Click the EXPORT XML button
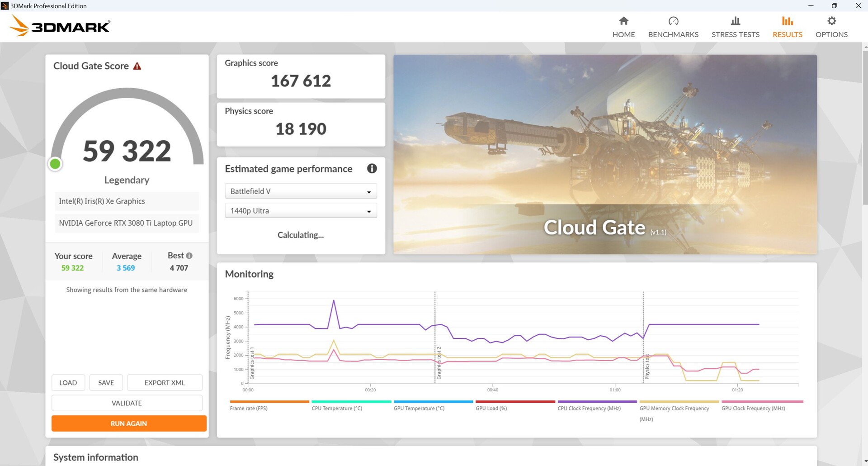The image size is (868, 466). [x=165, y=383]
